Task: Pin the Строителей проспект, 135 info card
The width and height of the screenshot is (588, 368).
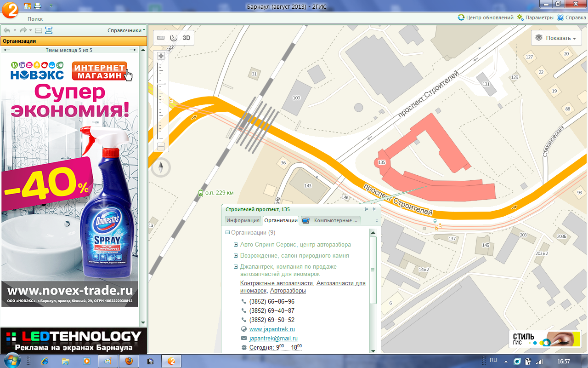Action: (x=366, y=209)
